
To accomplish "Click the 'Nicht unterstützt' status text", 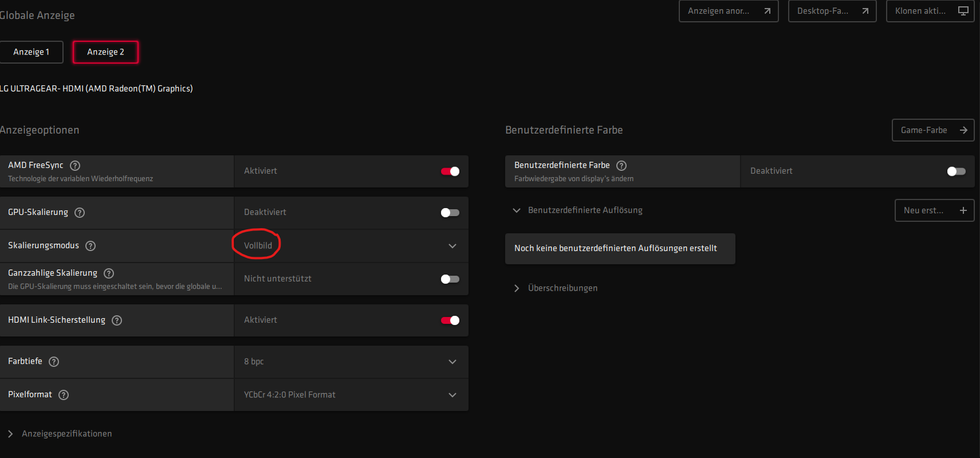I will 278,279.
